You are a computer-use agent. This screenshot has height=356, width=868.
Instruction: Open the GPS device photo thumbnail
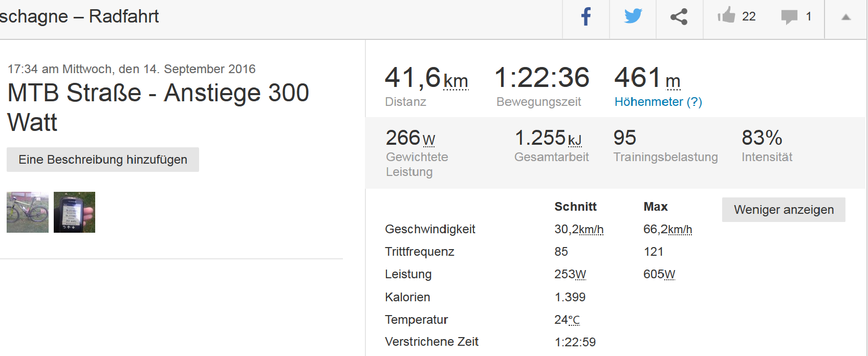pyautogui.click(x=74, y=212)
